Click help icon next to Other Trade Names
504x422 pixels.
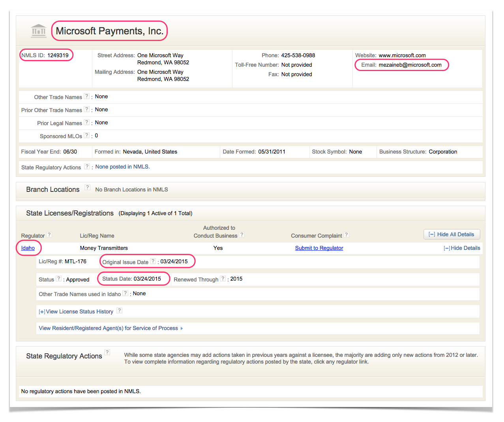(x=87, y=96)
